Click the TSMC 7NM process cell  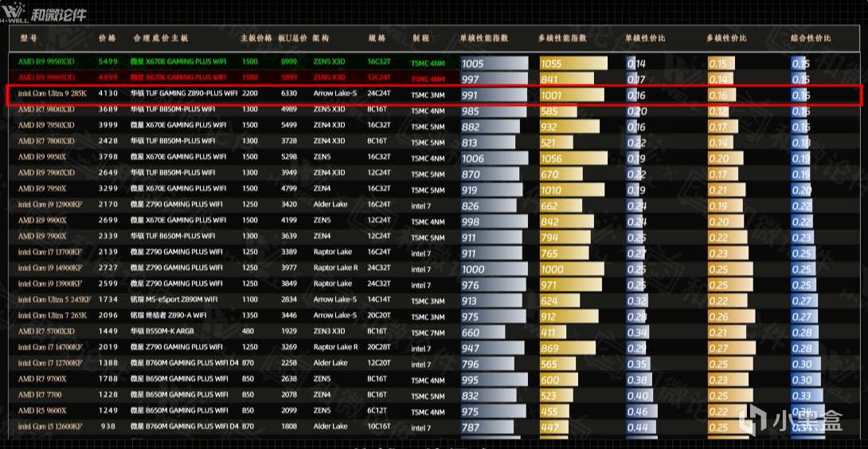click(428, 333)
